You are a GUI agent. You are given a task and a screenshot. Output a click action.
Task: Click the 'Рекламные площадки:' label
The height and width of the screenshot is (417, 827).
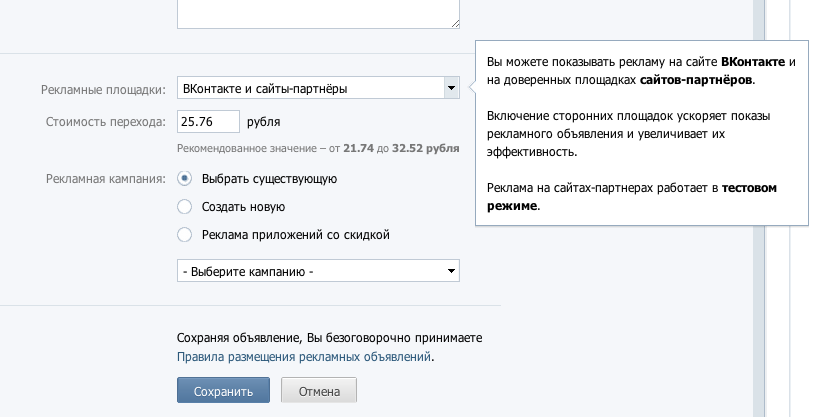tap(103, 89)
